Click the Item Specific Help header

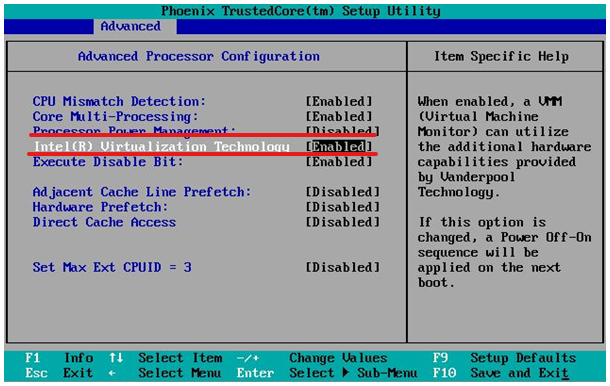coord(501,56)
